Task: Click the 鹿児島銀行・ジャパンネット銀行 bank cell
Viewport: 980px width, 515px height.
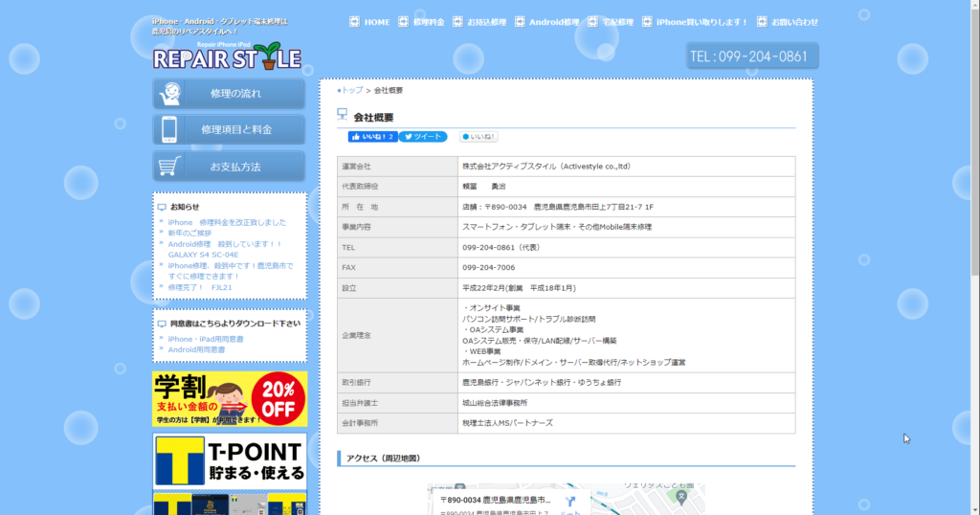Action: tap(626, 383)
